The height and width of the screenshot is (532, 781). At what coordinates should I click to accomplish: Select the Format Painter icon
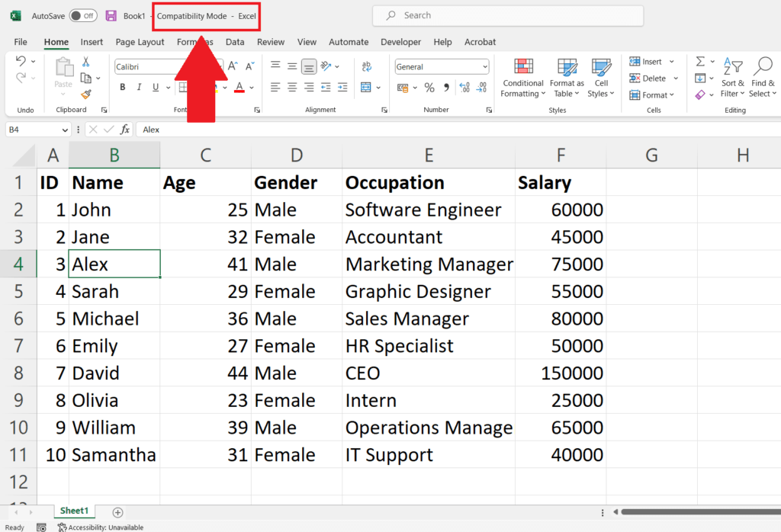point(86,93)
